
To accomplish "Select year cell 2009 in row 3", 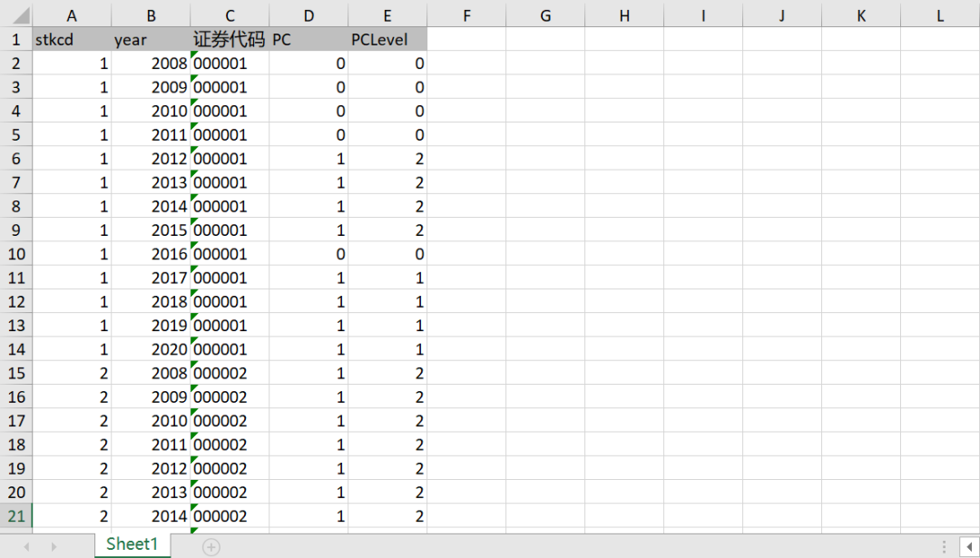I will 151,87.
